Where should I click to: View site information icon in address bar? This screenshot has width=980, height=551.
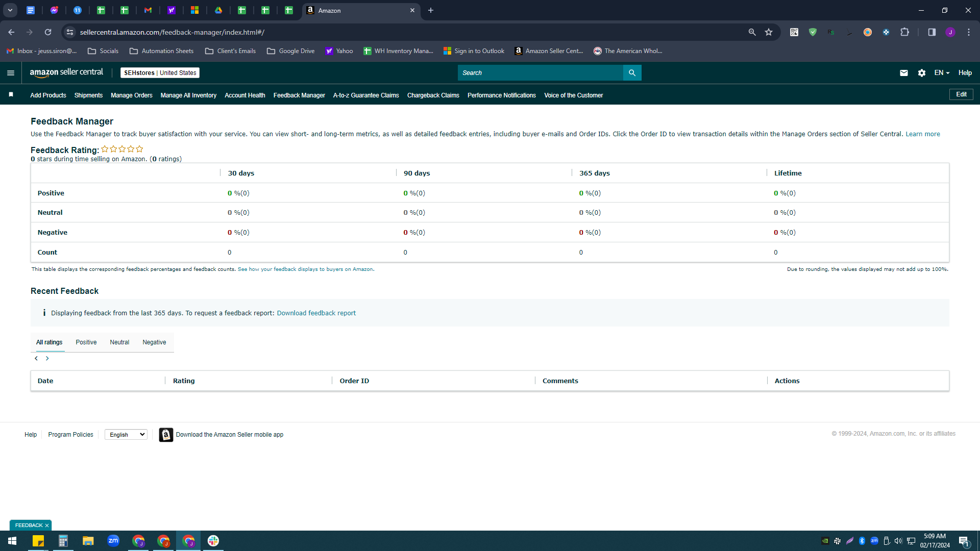coord(70,32)
